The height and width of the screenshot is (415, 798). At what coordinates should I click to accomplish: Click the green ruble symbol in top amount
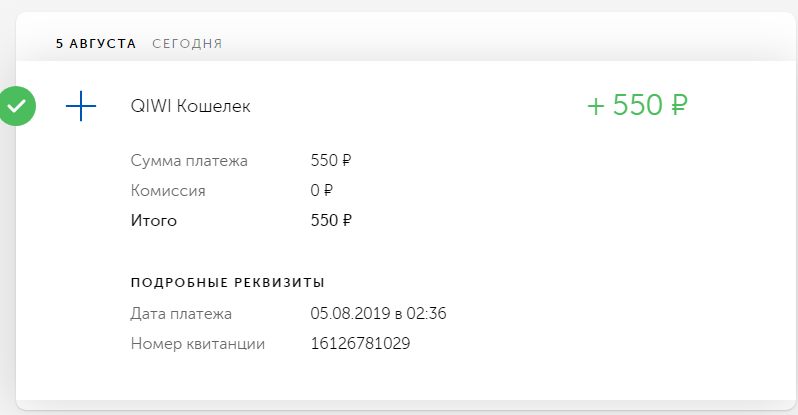pyautogui.click(x=678, y=106)
